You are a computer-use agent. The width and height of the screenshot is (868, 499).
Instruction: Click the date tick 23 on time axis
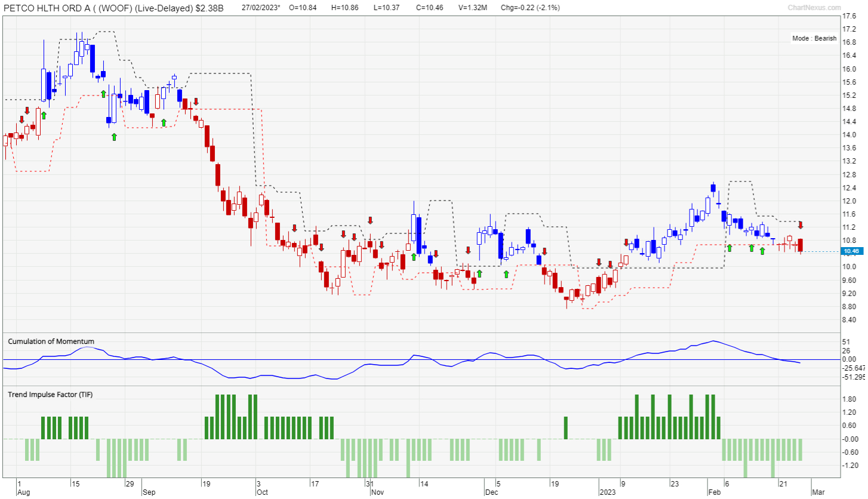click(x=674, y=484)
